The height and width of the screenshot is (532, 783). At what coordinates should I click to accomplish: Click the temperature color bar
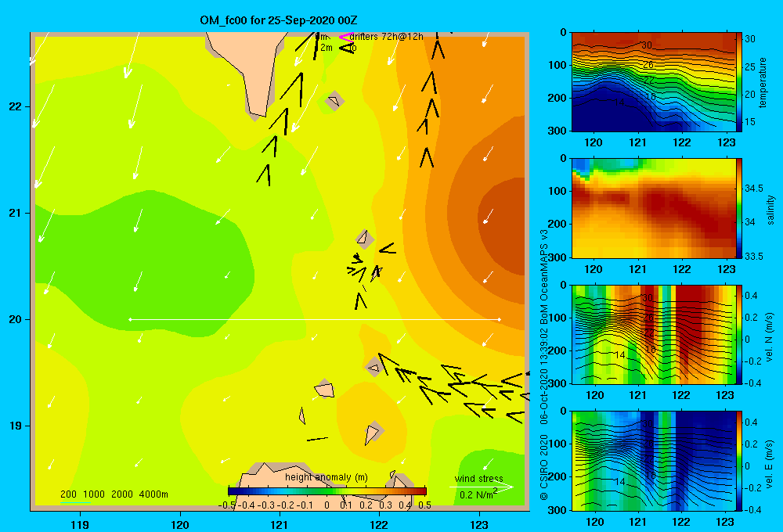point(739,82)
